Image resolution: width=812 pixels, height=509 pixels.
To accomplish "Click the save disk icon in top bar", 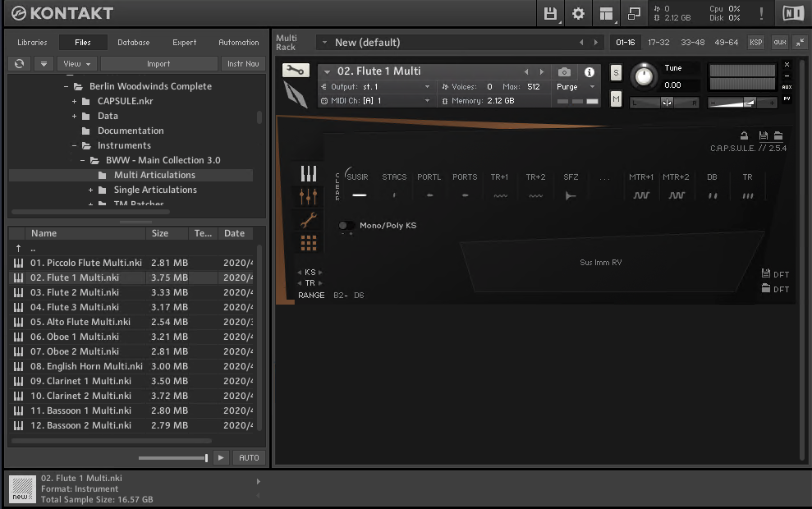I will pos(550,13).
